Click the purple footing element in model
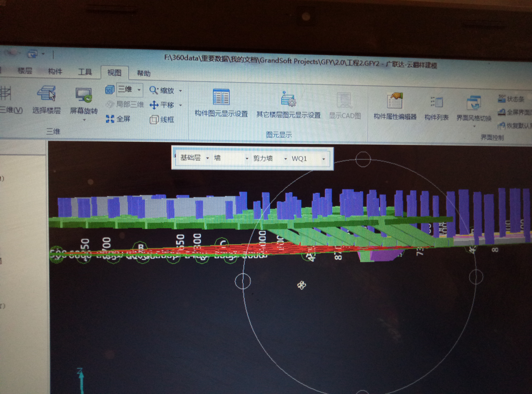This screenshot has width=532, height=394. point(384,255)
